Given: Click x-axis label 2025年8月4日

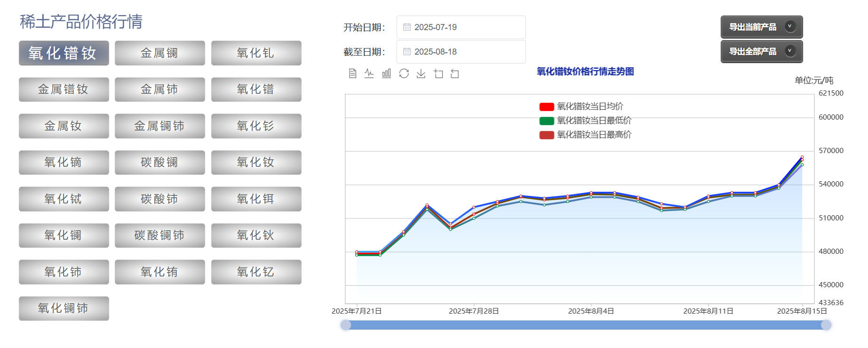Looking at the screenshot, I should point(591,311).
